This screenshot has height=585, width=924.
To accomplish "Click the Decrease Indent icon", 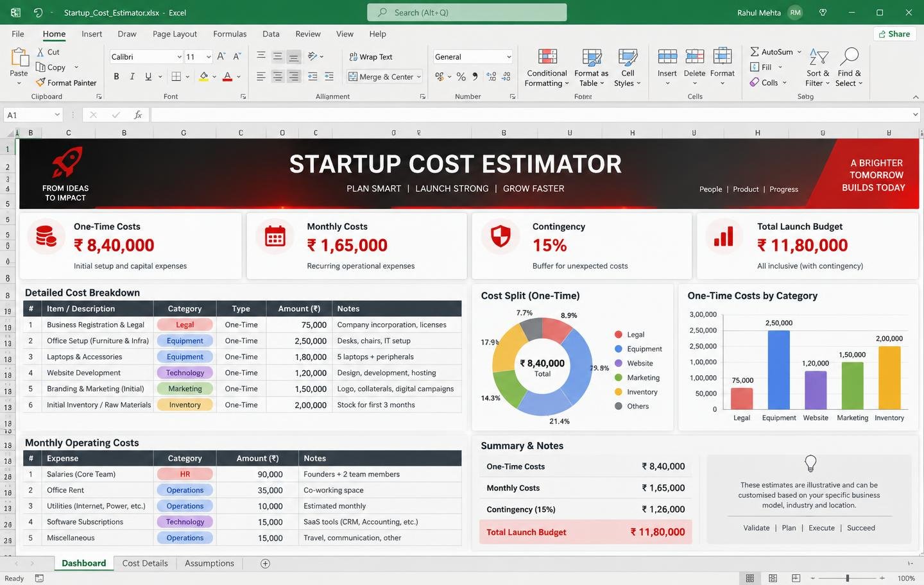I will 312,76.
